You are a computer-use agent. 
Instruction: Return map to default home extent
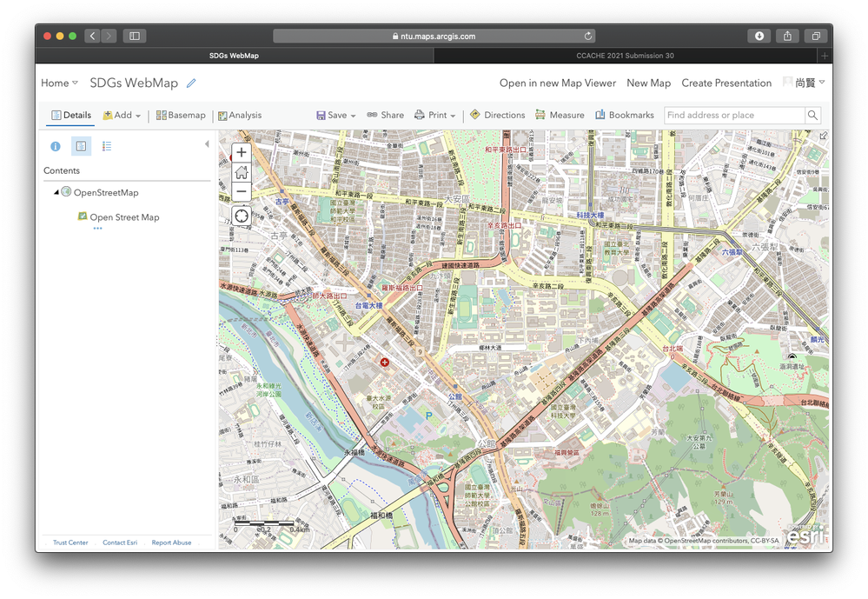tap(242, 172)
